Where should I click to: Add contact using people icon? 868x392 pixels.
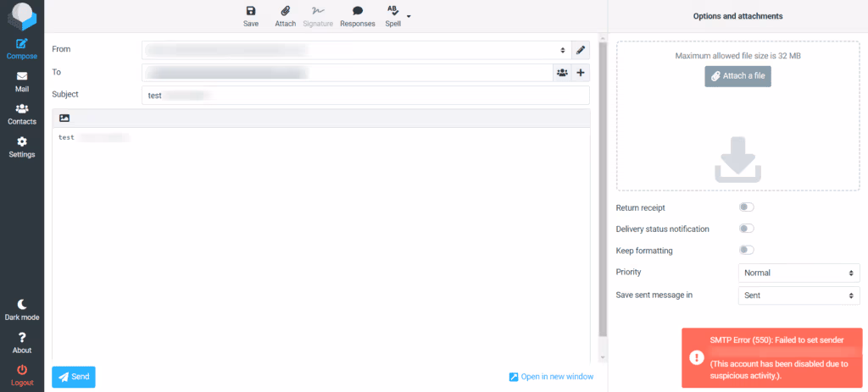(x=562, y=73)
